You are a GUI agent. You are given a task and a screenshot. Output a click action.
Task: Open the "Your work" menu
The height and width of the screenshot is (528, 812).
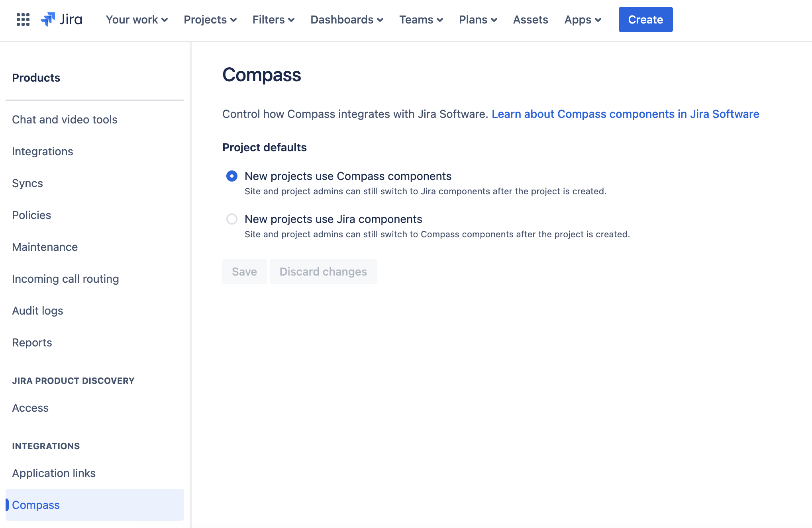(x=136, y=20)
